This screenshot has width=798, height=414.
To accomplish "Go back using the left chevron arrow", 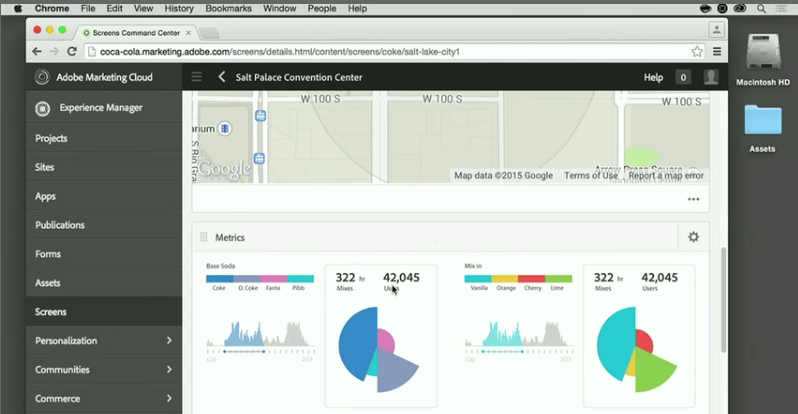I will point(222,77).
